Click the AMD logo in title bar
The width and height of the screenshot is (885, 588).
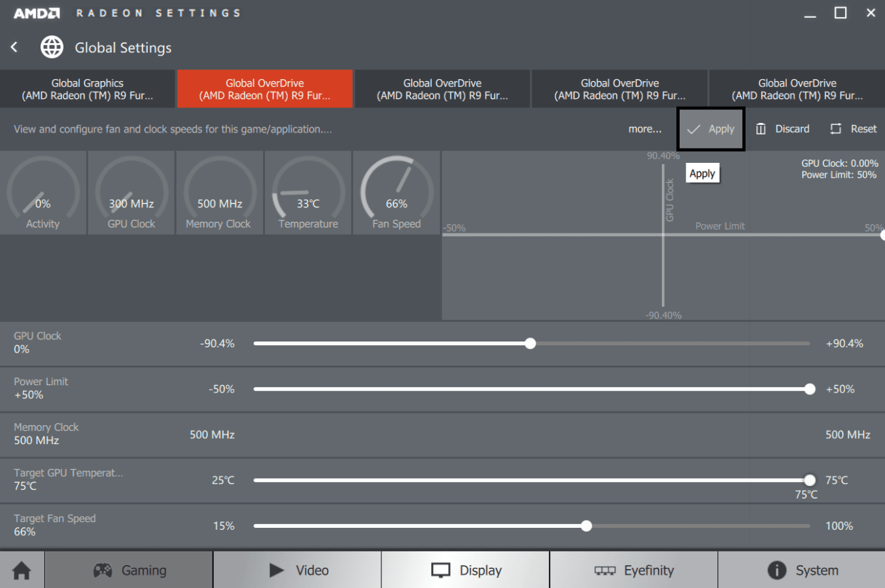pos(37,13)
